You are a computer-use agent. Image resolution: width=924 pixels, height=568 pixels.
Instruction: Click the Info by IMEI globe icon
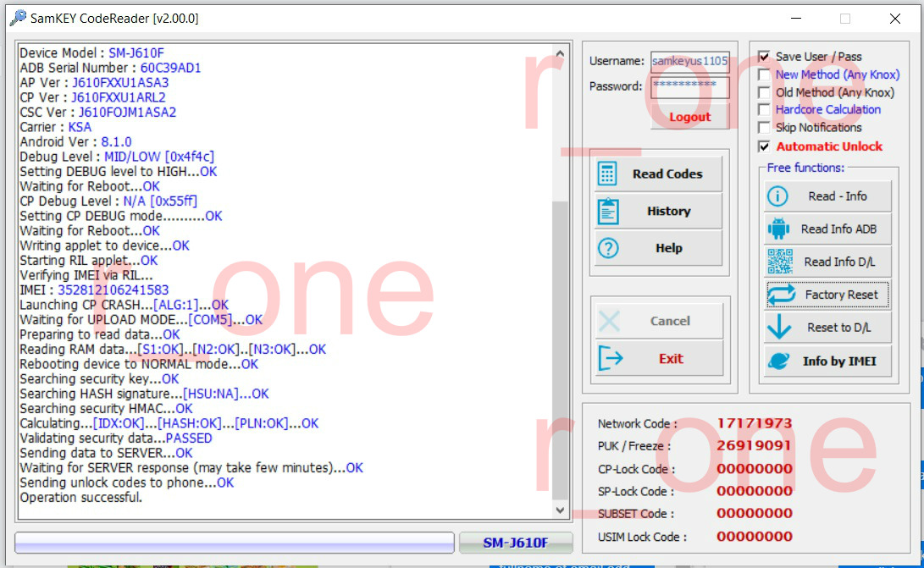pyautogui.click(x=778, y=361)
